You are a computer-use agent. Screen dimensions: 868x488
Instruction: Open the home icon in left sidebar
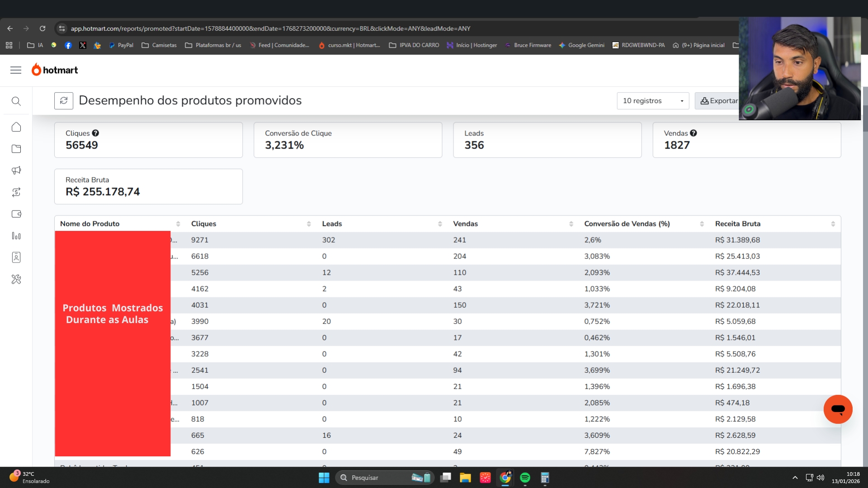[16, 127]
